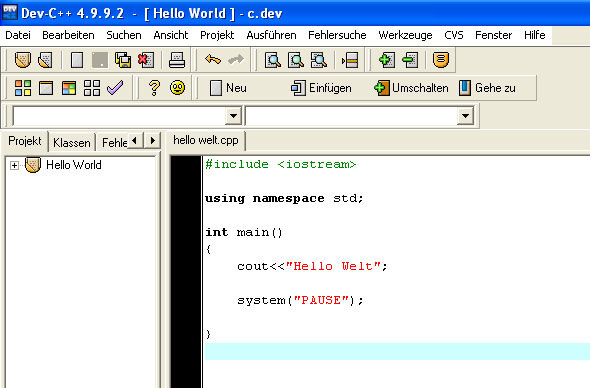Open the Projekt menu
The width and height of the screenshot is (590, 388).
tap(217, 35)
